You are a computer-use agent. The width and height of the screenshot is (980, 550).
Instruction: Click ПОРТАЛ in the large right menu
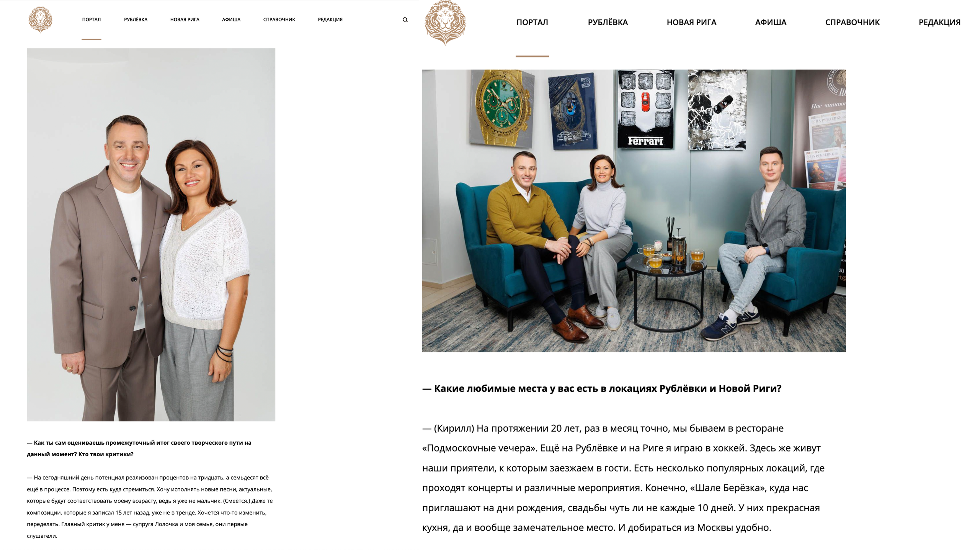(532, 22)
